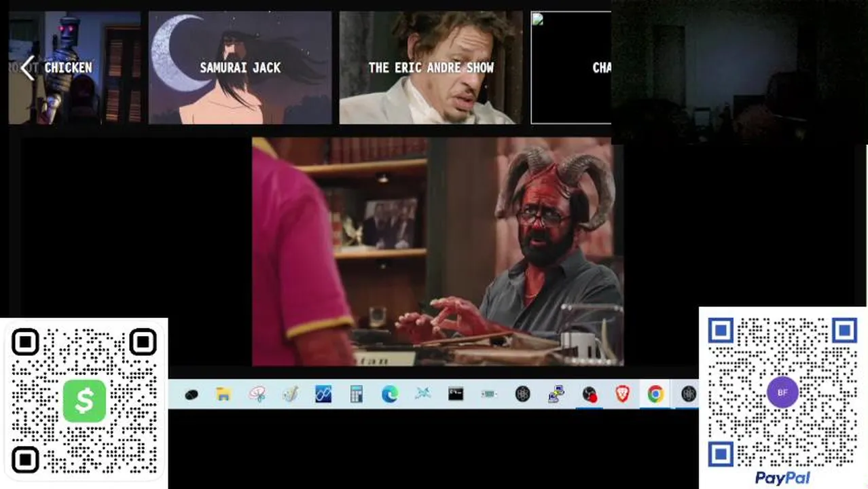Click the black oval icon at taskbar start
Image resolution: width=868 pixels, height=489 pixels.
tap(191, 395)
